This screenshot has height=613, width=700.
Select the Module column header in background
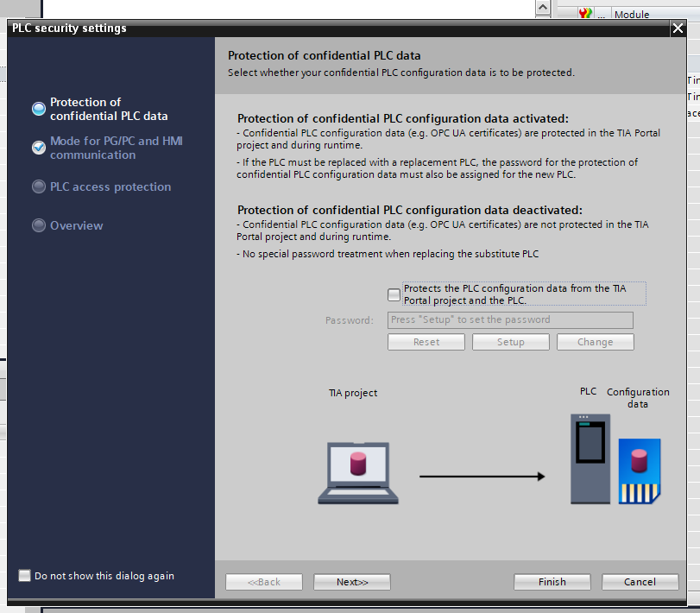coord(632,15)
